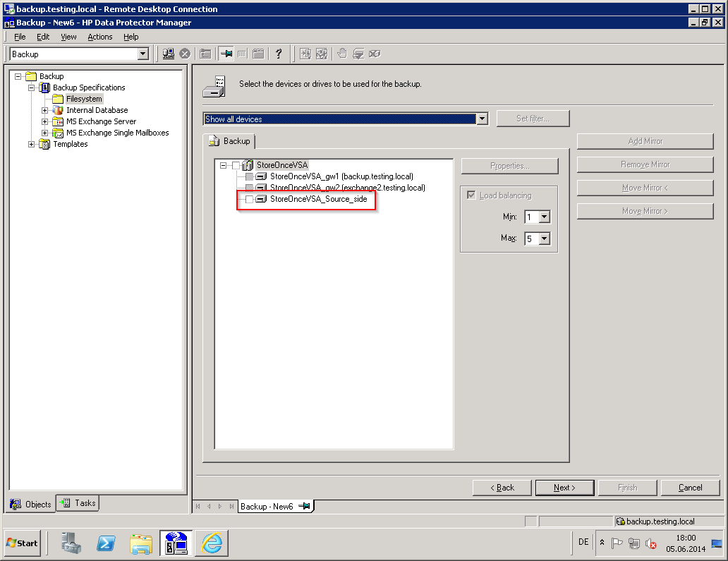Go back with the Back button
Image resolution: width=728 pixels, height=561 pixels.
click(x=502, y=488)
